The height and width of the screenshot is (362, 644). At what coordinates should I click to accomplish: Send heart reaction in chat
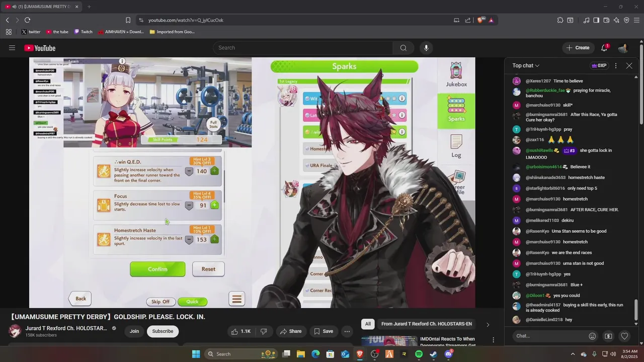click(624, 336)
